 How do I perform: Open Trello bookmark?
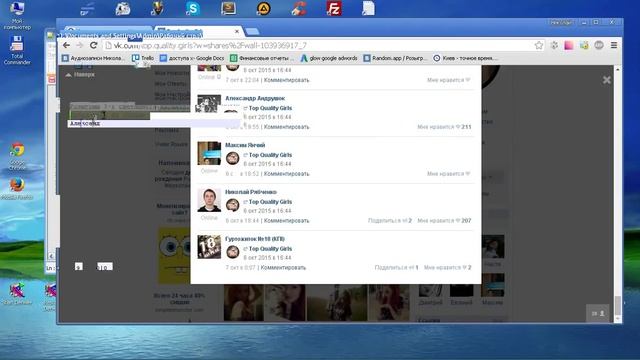143,58
